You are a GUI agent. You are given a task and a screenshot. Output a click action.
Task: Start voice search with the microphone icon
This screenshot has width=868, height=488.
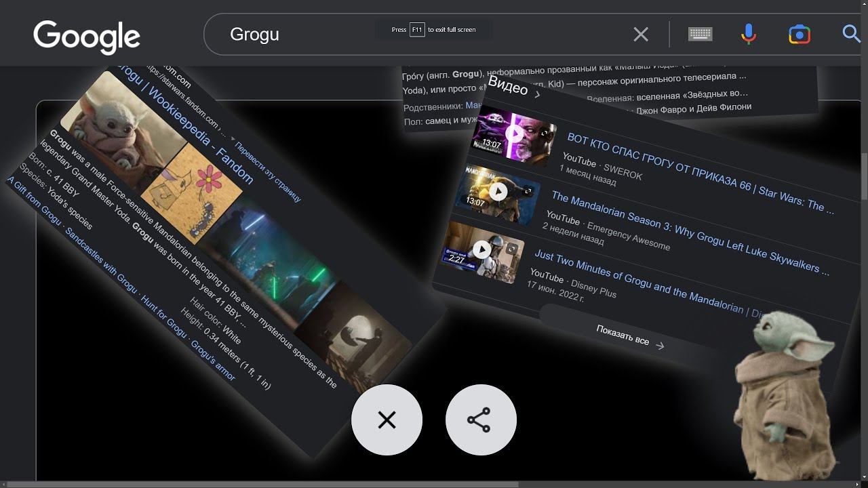click(x=749, y=34)
